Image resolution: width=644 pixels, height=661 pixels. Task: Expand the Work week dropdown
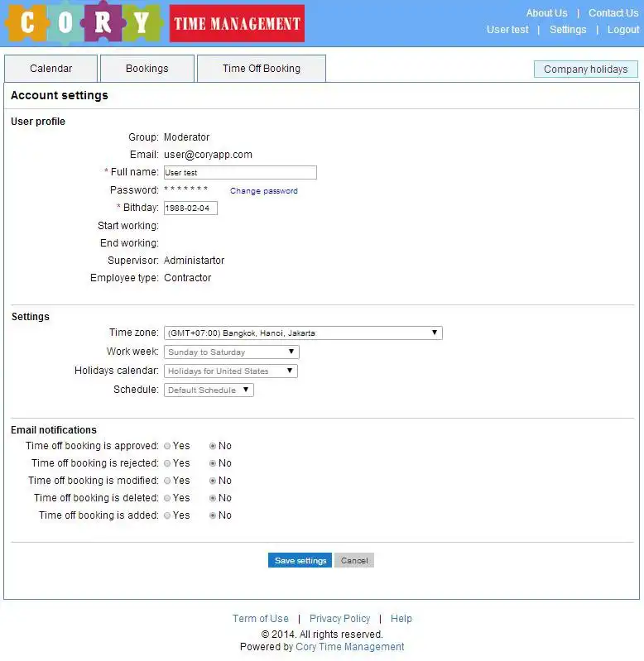232,352
